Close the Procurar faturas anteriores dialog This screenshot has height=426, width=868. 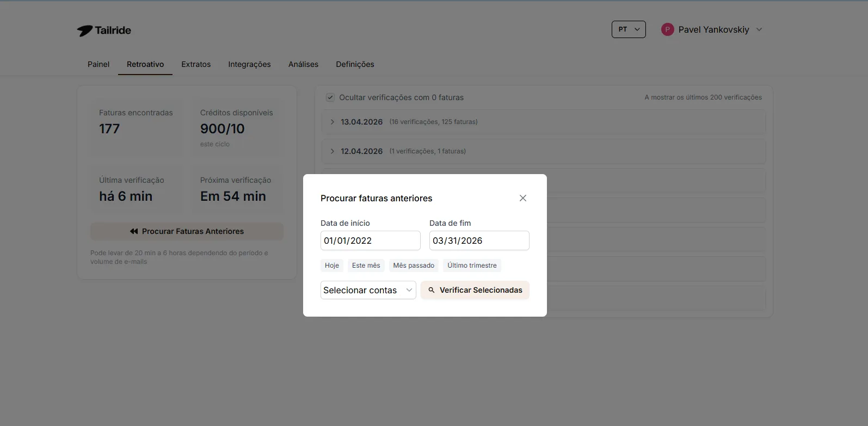pos(522,198)
